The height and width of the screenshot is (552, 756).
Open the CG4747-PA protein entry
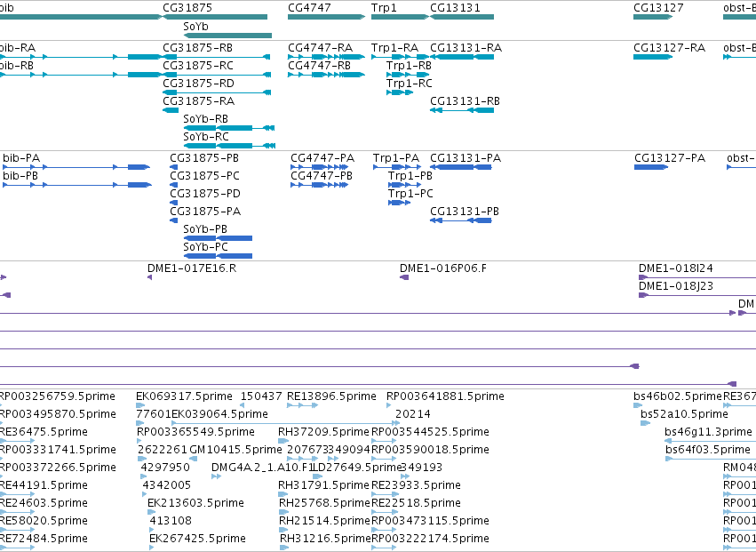coord(322,158)
